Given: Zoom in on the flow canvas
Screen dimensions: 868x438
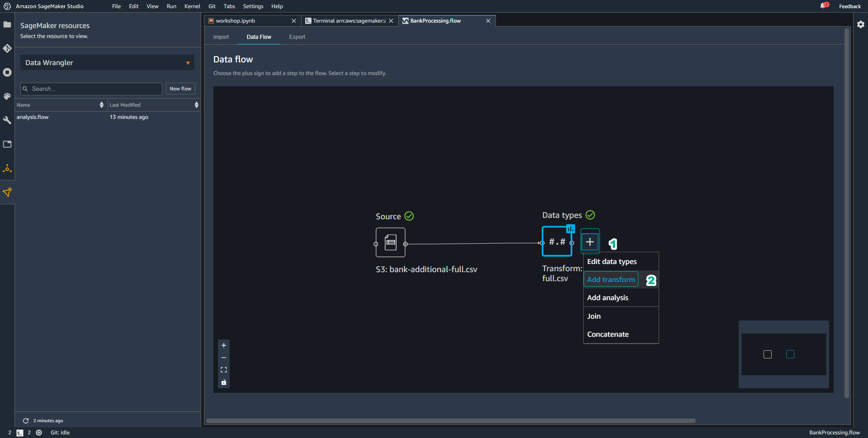Looking at the screenshot, I should click(x=224, y=345).
